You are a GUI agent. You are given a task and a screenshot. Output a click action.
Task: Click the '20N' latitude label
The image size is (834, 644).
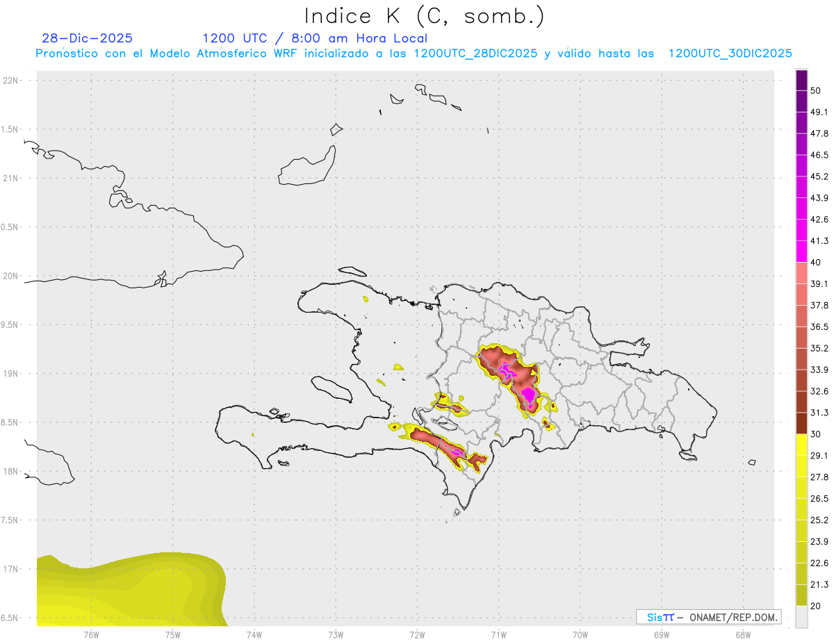coord(12,276)
